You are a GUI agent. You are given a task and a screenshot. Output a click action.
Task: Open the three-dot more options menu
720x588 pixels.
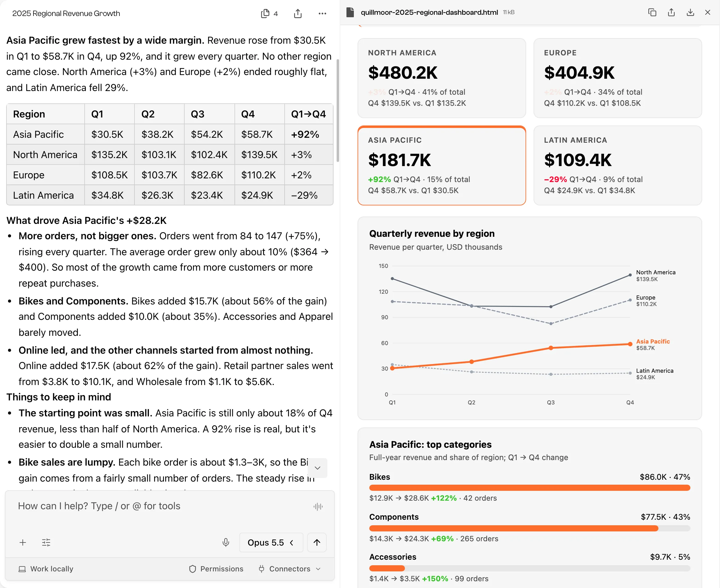(x=322, y=14)
